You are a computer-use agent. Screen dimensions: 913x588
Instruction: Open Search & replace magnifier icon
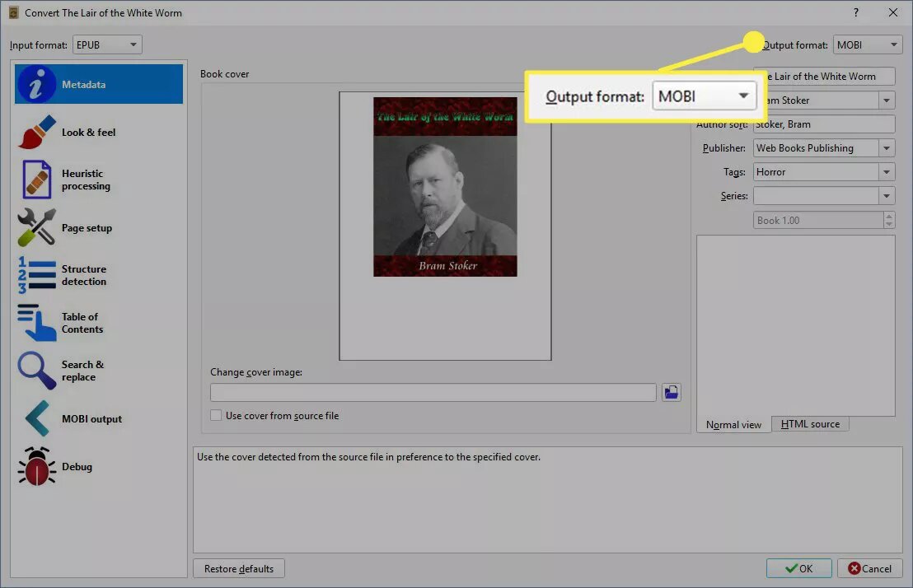(x=36, y=371)
